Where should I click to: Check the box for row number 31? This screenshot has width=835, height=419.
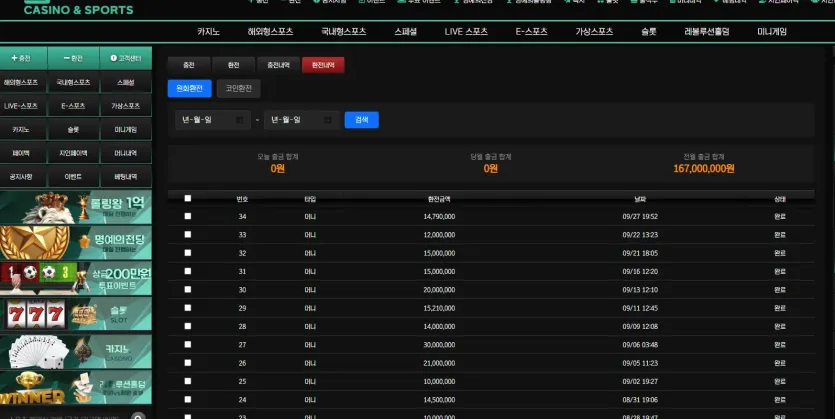point(187,271)
